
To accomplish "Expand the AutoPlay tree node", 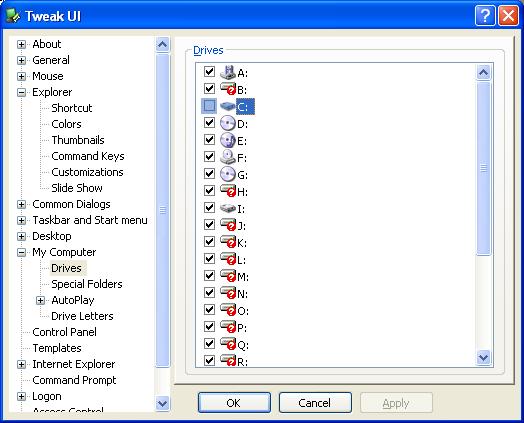I will pyautogui.click(x=40, y=301).
